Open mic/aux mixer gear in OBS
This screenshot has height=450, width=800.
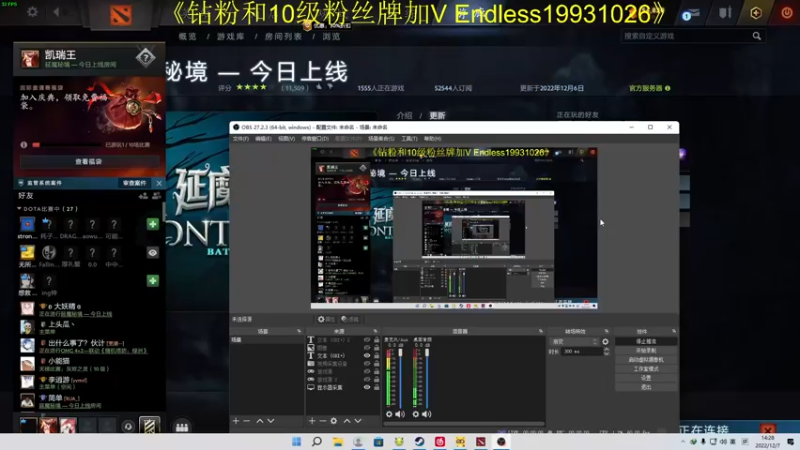click(389, 414)
